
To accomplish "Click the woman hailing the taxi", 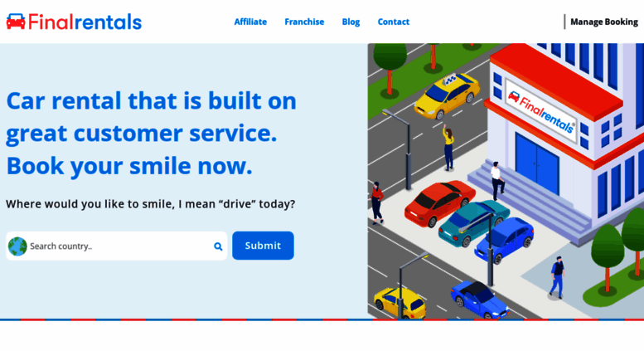I will [x=448, y=148].
